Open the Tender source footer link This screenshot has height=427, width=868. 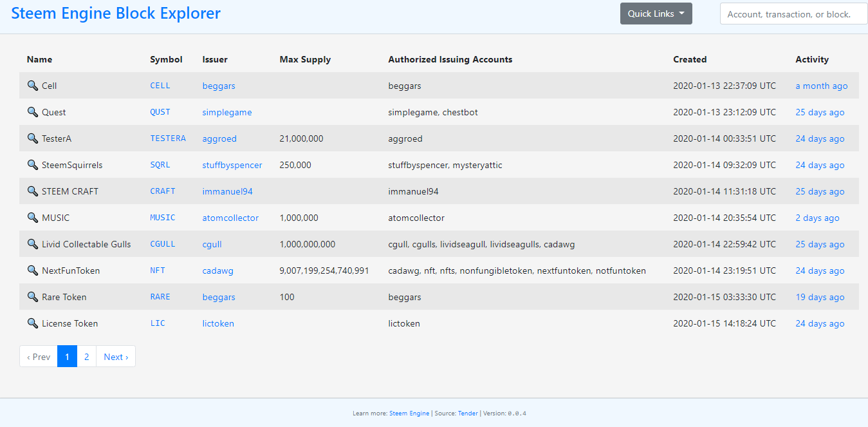point(468,413)
